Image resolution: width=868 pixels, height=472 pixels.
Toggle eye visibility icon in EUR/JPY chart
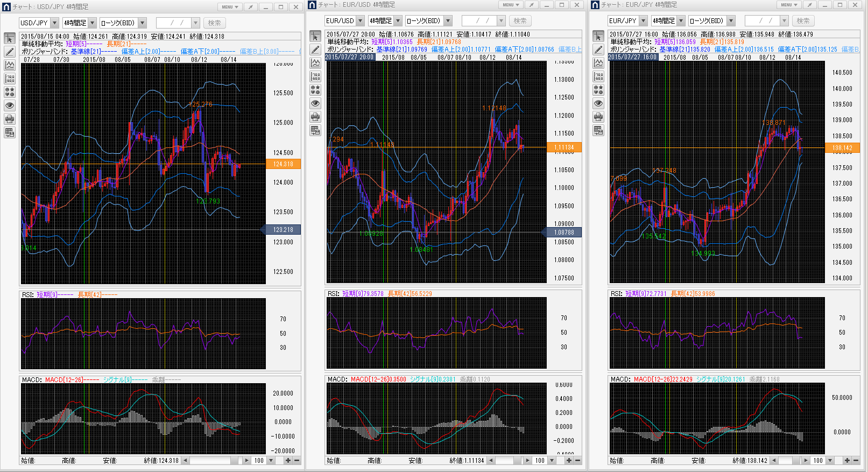pos(598,103)
